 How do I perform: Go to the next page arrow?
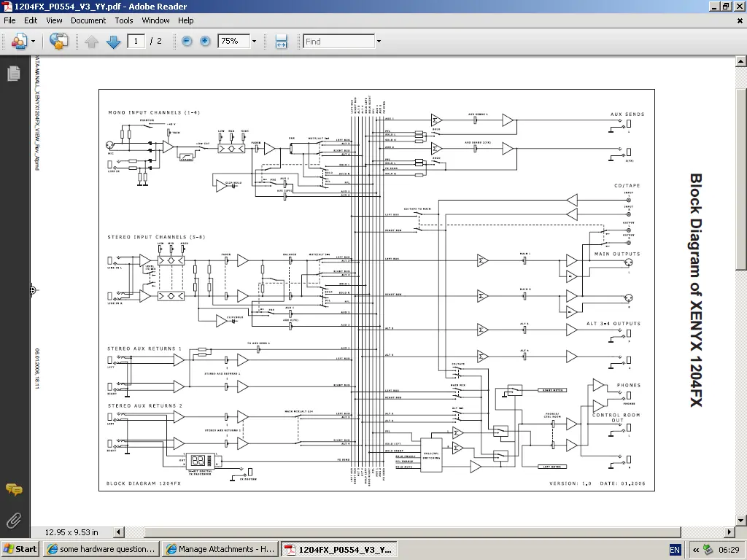pyautogui.click(x=113, y=42)
